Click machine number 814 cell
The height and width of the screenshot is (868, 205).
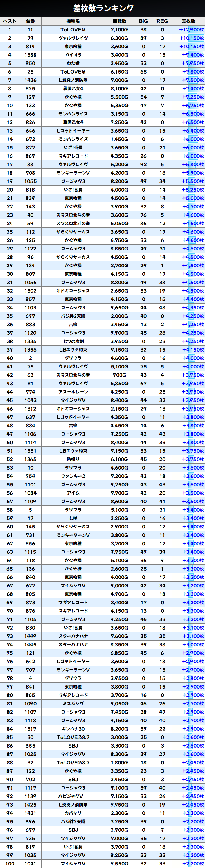point(30,47)
